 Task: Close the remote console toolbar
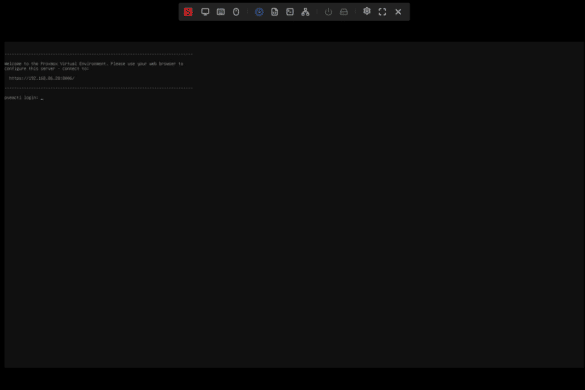pyautogui.click(x=398, y=12)
